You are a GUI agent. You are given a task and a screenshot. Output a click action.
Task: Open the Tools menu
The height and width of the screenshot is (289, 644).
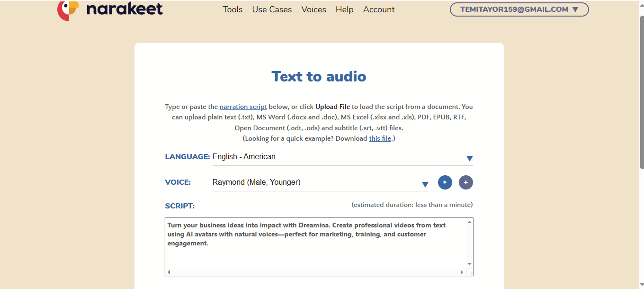[233, 9]
